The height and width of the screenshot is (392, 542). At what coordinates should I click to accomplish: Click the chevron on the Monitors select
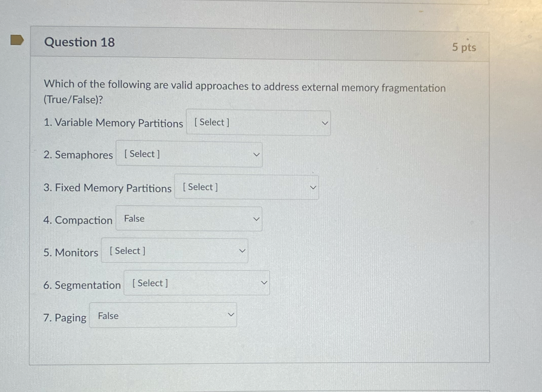[x=242, y=251]
